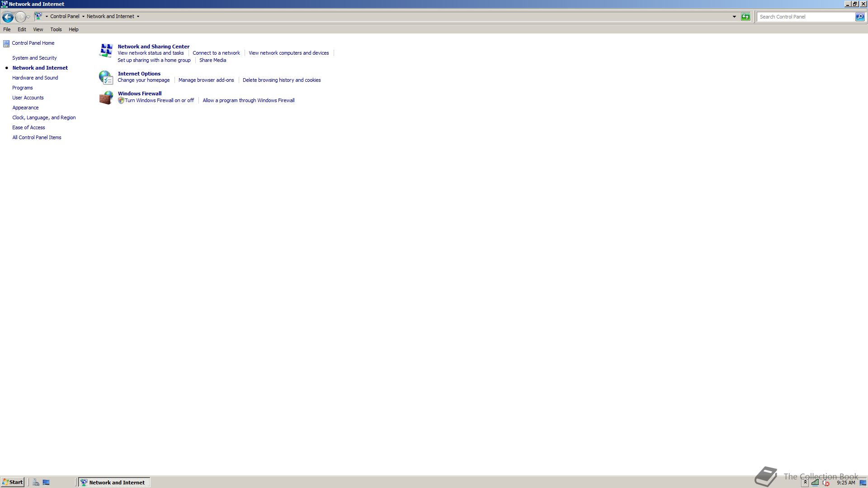Click the green Refresh button
Screen dimensions: 868x488
point(745,17)
